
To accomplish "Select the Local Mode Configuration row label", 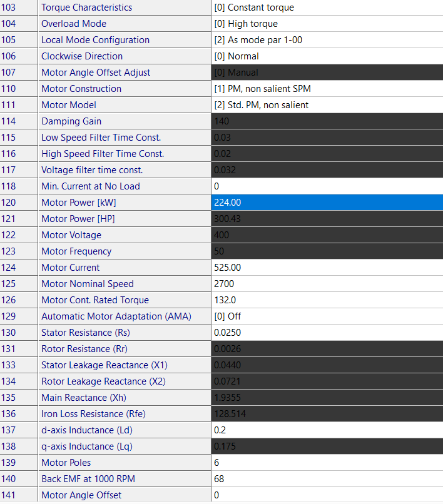I will pyautogui.click(x=95, y=40).
